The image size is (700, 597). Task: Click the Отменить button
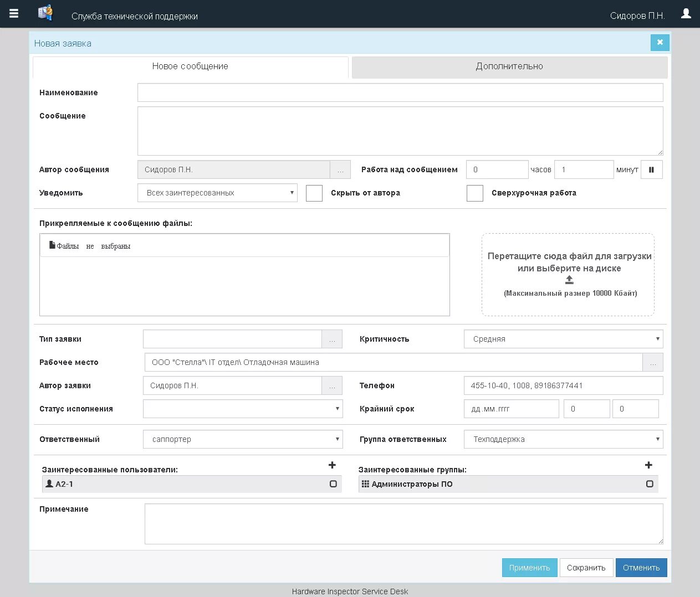[x=641, y=568]
